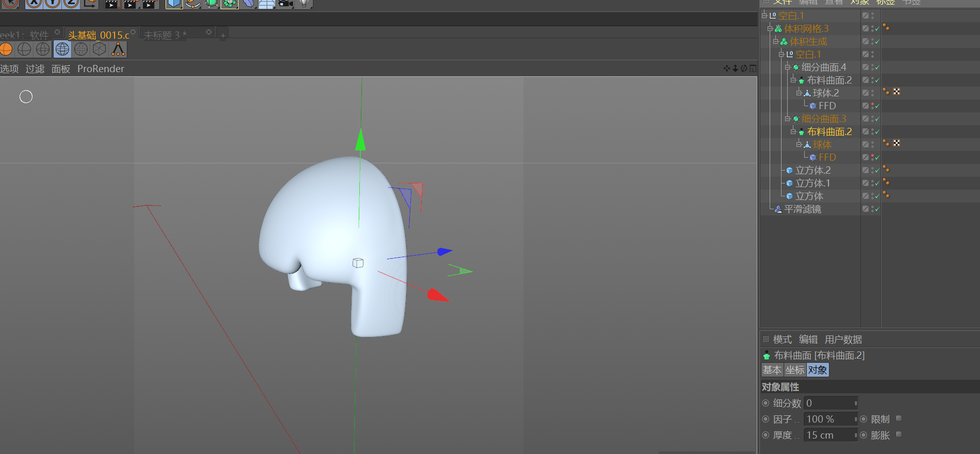The height and width of the screenshot is (454, 980).
Task: Open the 过滤 viewport menu
Action: click(x=35, y=69)
